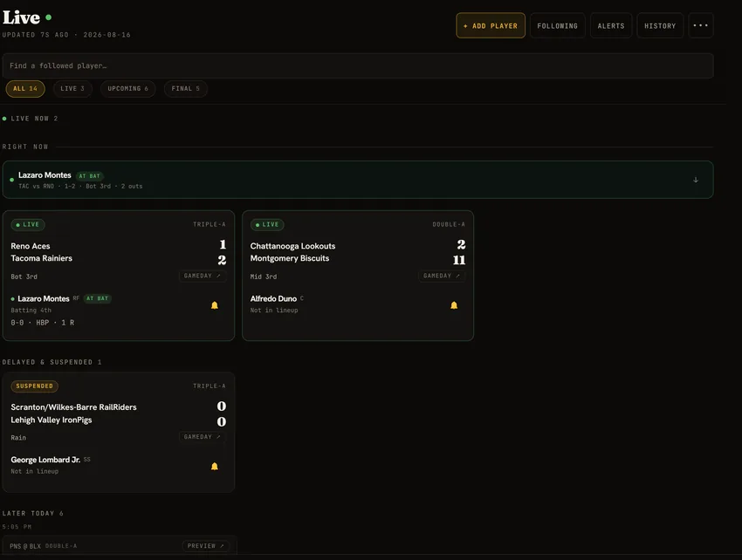Toggle alert bell for George Lombard Jr.
The width and height of the screenshot is (742, 560).
click(x=215, y=467)
